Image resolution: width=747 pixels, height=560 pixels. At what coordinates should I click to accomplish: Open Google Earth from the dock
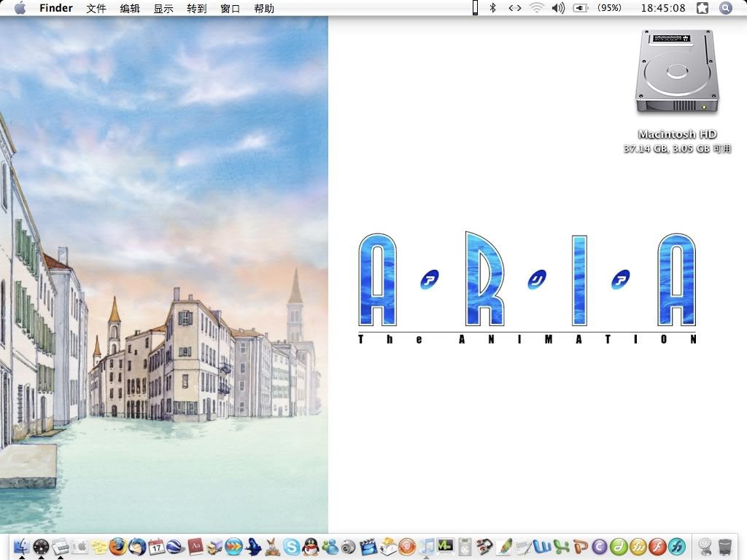(175, 547)
